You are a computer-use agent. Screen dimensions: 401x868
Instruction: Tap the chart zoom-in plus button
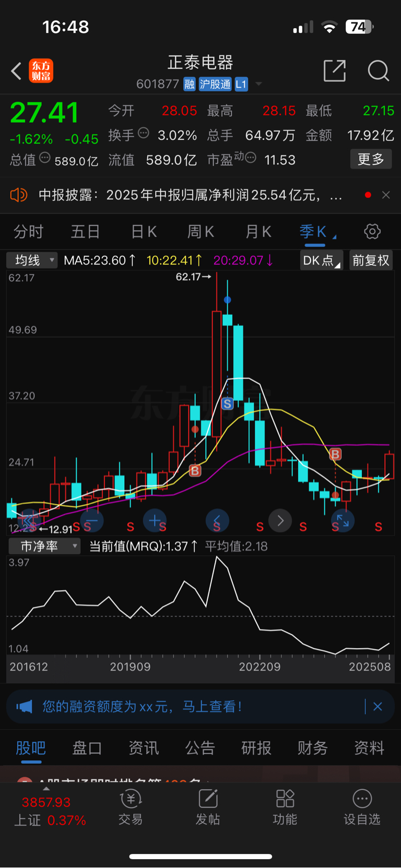click(x=155, y=520)
